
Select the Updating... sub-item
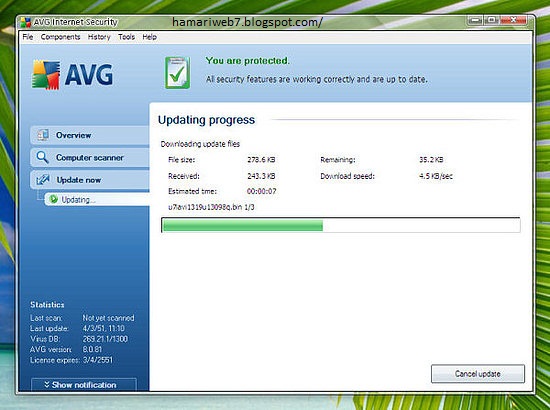click(x=98, y=200)
